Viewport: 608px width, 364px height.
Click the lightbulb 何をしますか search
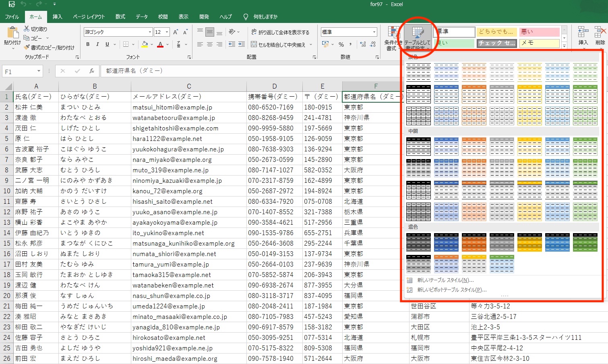(x=261, y=17)
